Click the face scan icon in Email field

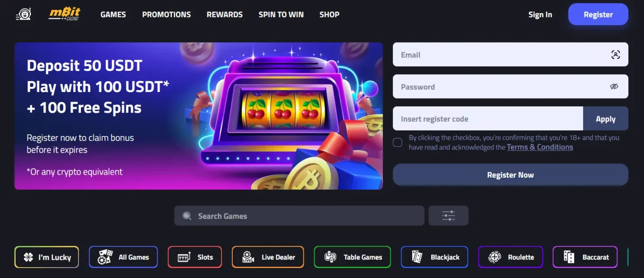pyautogui.click(x=615, y=55)
